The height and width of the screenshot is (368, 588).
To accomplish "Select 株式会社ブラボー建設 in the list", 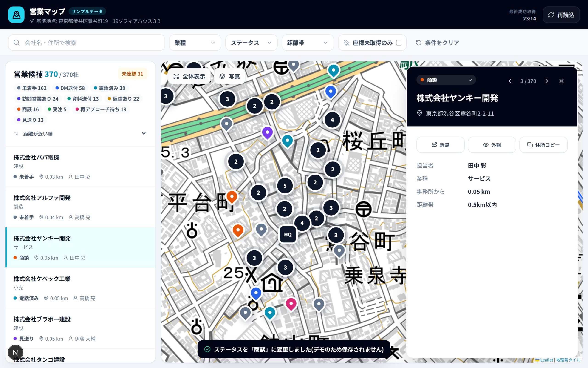I will [80, 328].
